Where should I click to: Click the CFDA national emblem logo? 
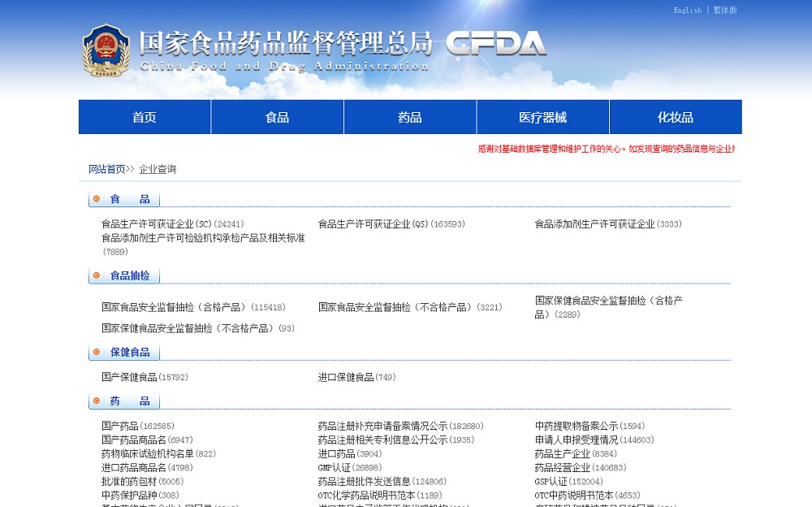point(106,51)
